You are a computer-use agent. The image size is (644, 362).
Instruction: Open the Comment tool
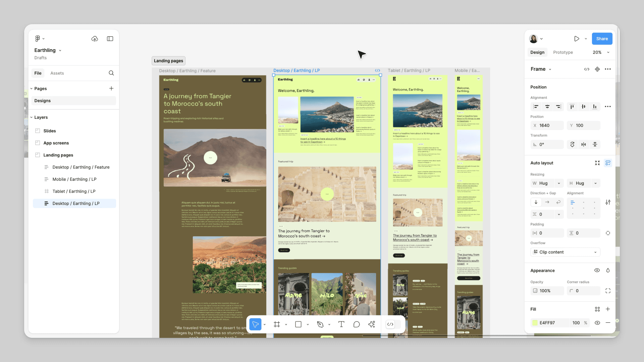[x=357, y=324]
